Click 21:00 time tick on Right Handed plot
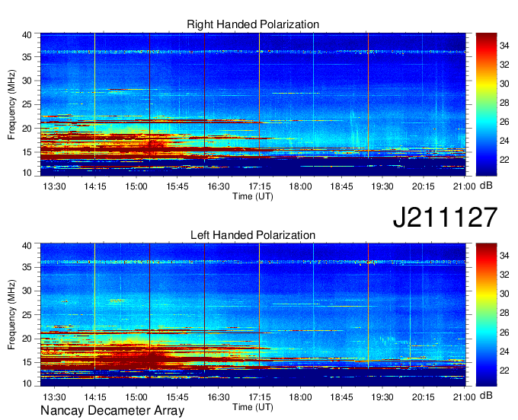 coord(464,186)
